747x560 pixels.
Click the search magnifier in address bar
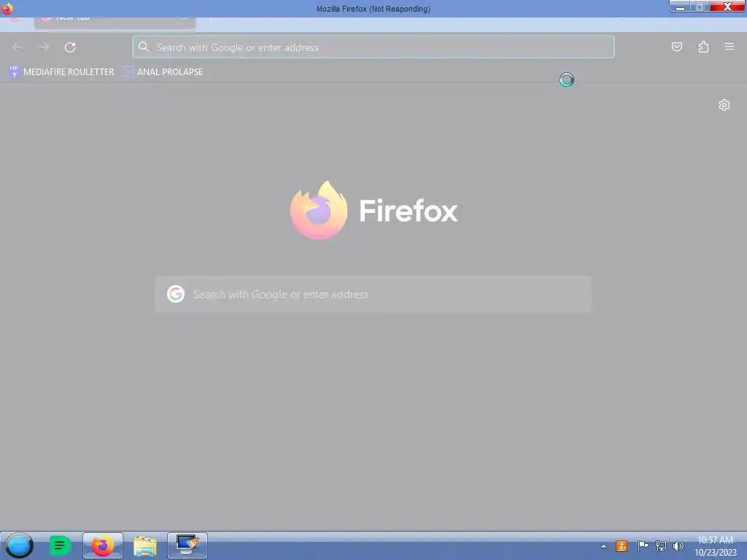pos(144,47)
